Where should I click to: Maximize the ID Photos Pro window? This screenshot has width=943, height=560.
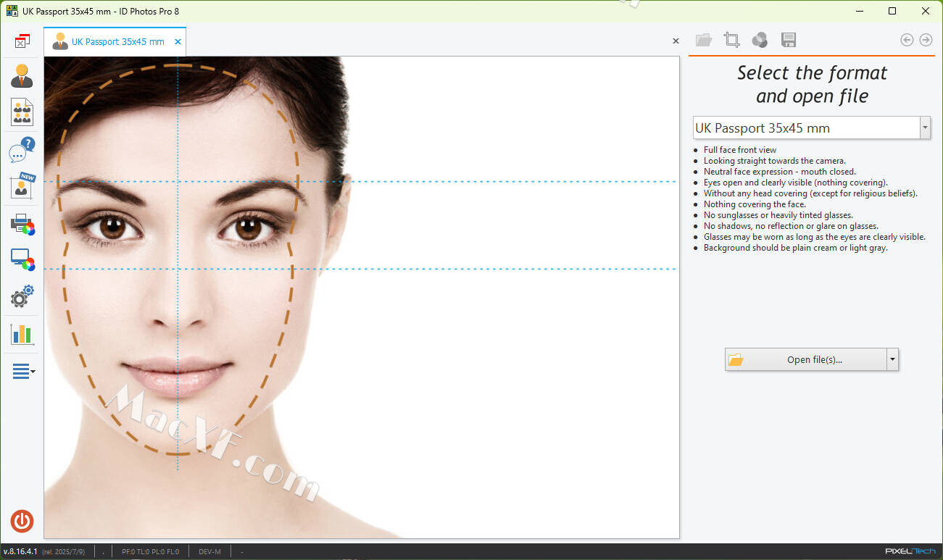point(892,11)
